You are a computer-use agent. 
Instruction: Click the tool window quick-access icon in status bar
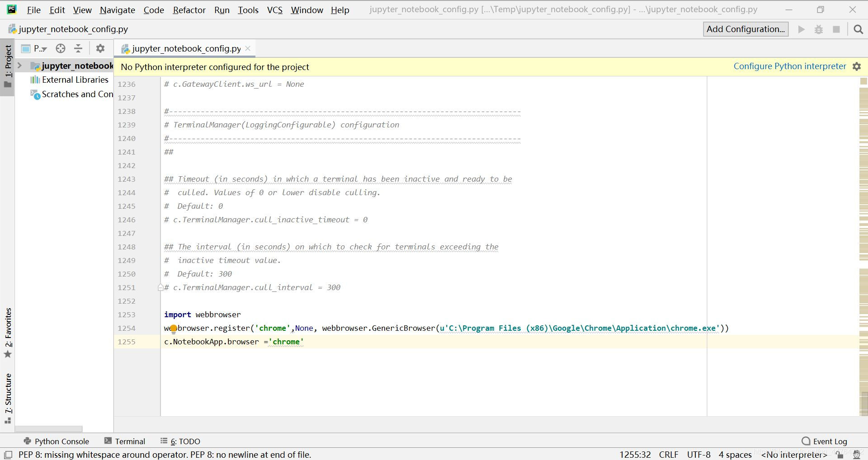coord(8,455)
